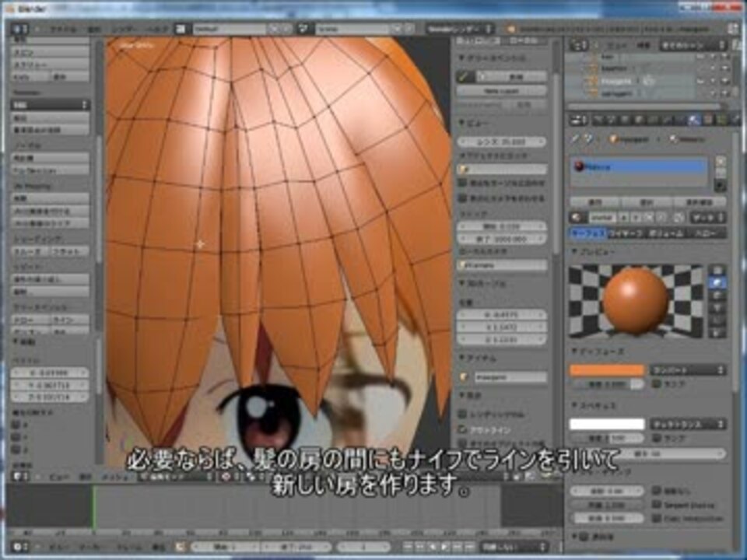Image resolution: width=747 pixels, height=560 pixels.
Task: Open the Properties editor type icon
Action: pyautogui.click(x=579, y=120)
